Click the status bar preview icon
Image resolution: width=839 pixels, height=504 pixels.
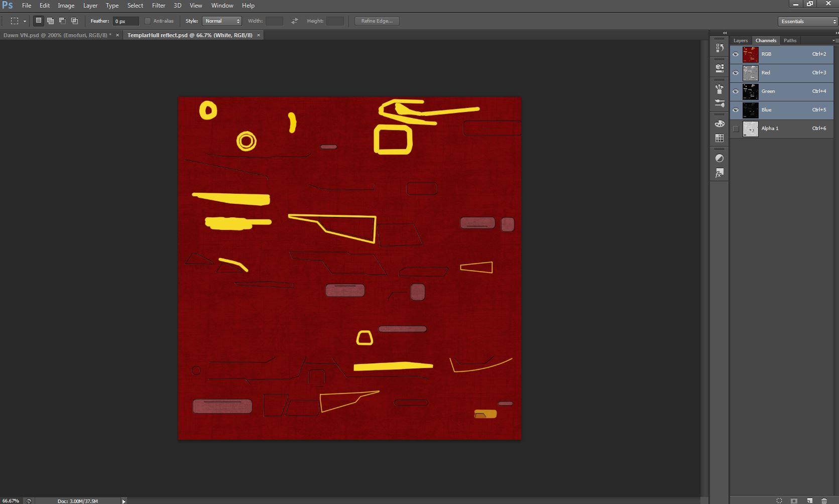[x=29, y=501]
